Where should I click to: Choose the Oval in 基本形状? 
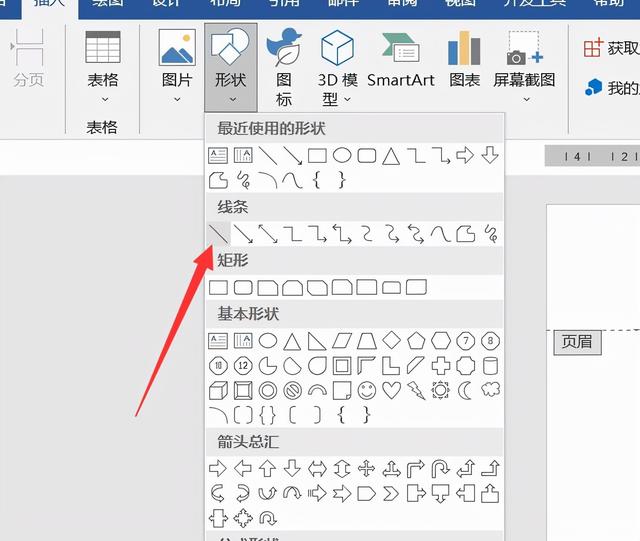(268, 341)
